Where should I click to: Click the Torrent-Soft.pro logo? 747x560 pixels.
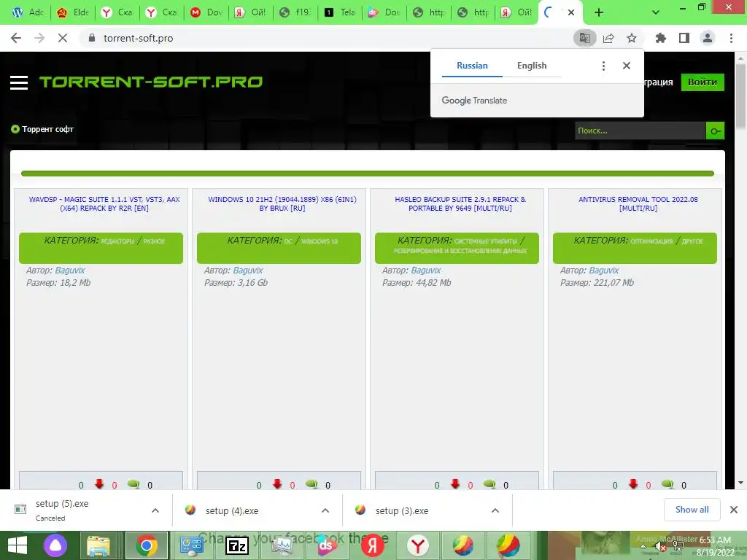[150, 82]
